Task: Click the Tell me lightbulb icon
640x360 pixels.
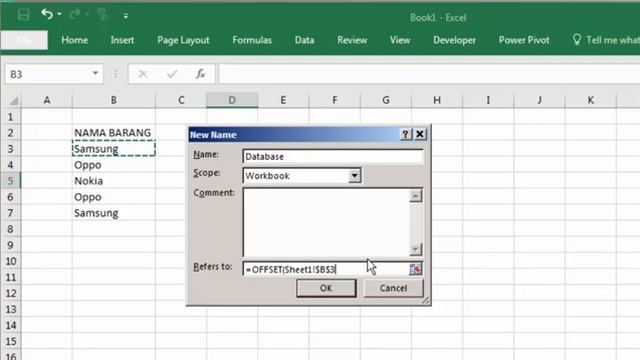Action: (x=576, y=40)
